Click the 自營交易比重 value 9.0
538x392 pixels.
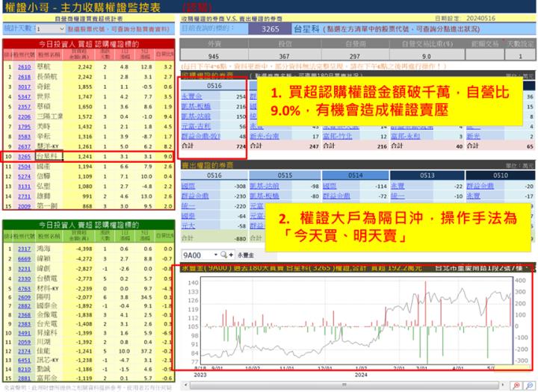[x=427, y=56]
